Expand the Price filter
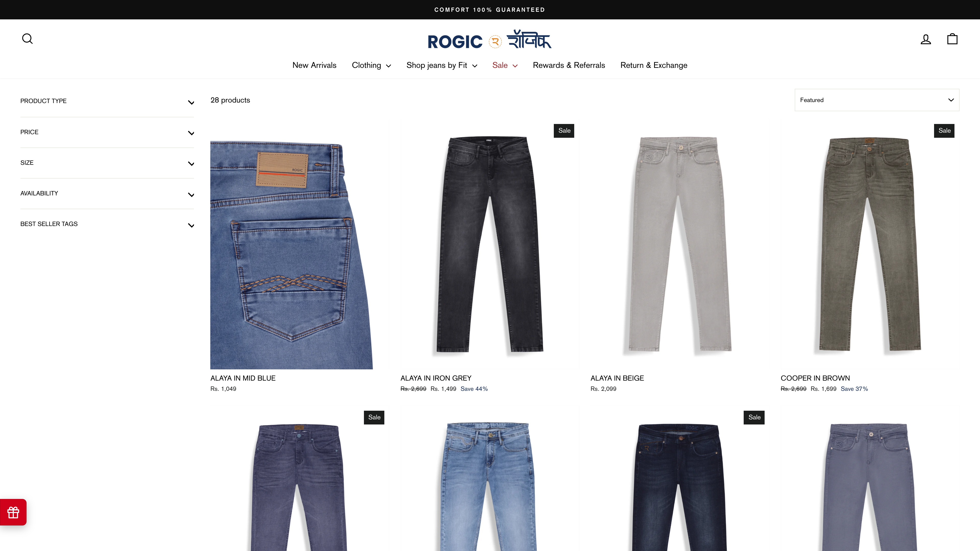The height and width of the screenshot is (551, 980). [107, 132]
